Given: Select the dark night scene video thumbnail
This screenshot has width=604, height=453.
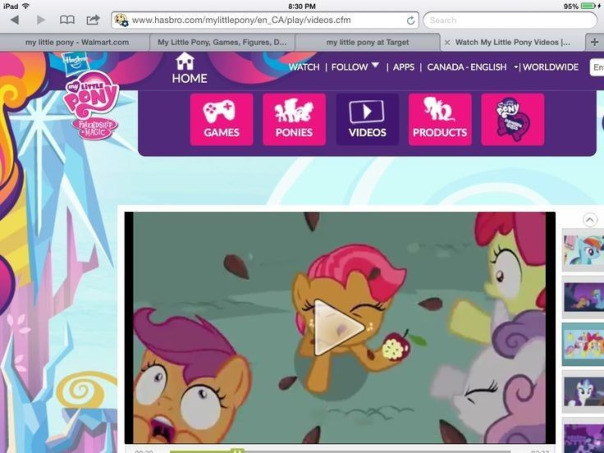Looking at the screenshot, I should pos(583,297).
